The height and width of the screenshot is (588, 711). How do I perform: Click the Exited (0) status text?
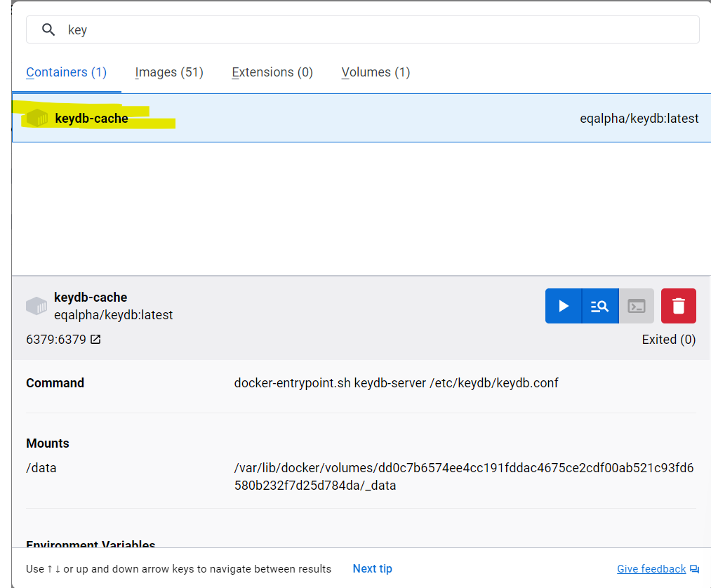pyautogui.click(x=668, y=339)
